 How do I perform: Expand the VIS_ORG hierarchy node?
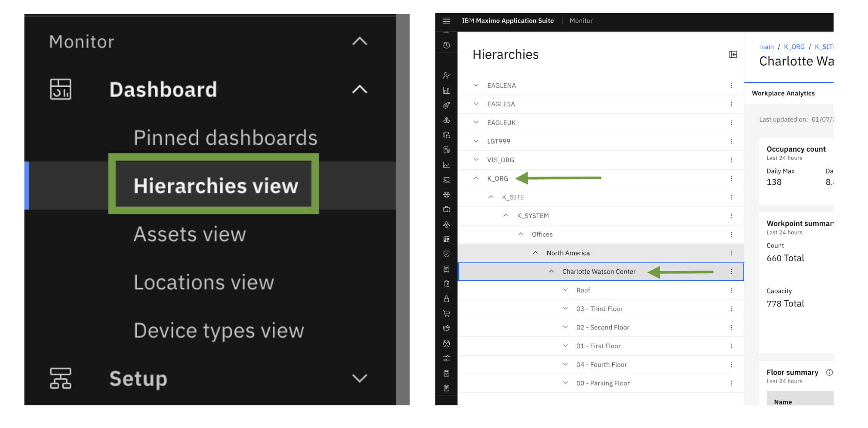point(476,160)
